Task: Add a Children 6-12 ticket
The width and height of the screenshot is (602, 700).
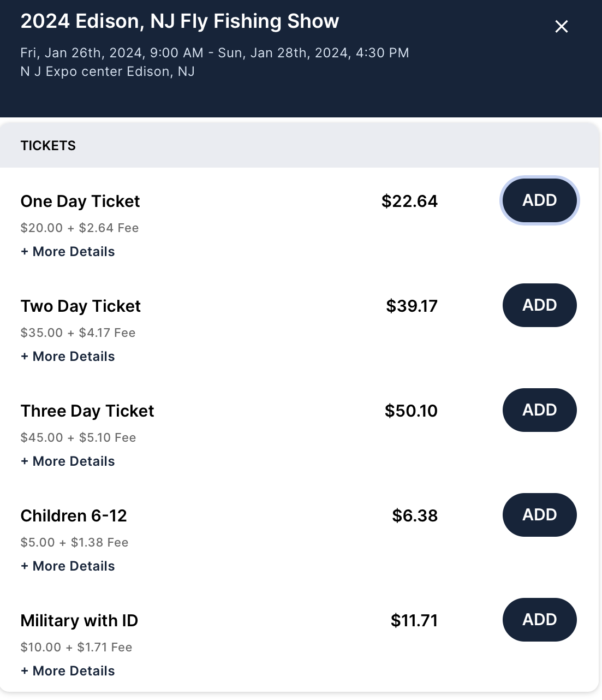Action: [x=539, y=515]
